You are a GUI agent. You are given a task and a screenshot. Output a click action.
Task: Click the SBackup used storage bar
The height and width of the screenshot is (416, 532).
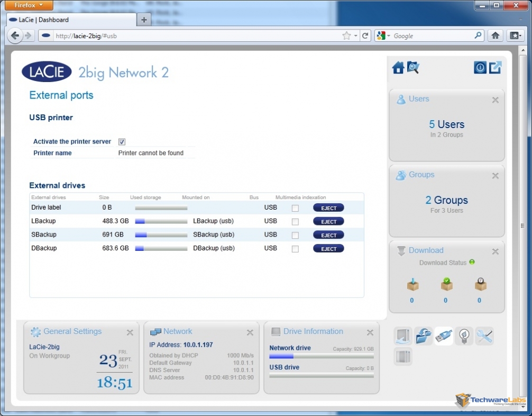pyautogui.click(x=161, y=235)
